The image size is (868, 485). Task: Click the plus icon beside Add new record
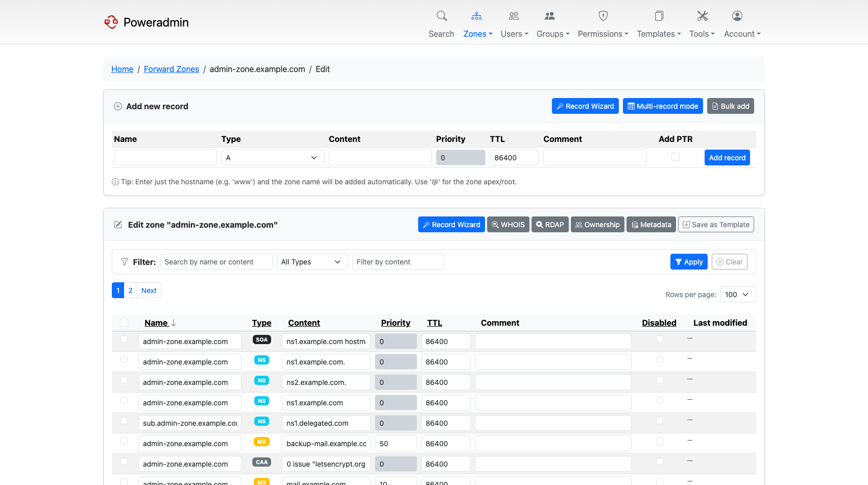point(118,106)
